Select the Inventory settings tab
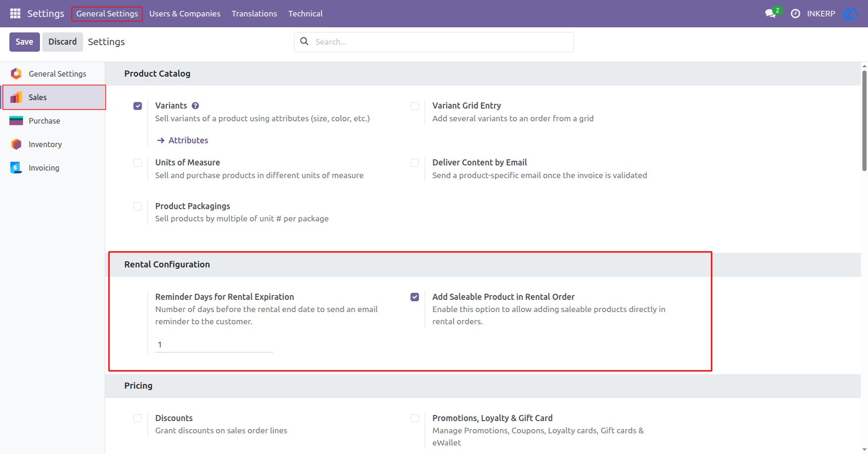 (53, 144)
